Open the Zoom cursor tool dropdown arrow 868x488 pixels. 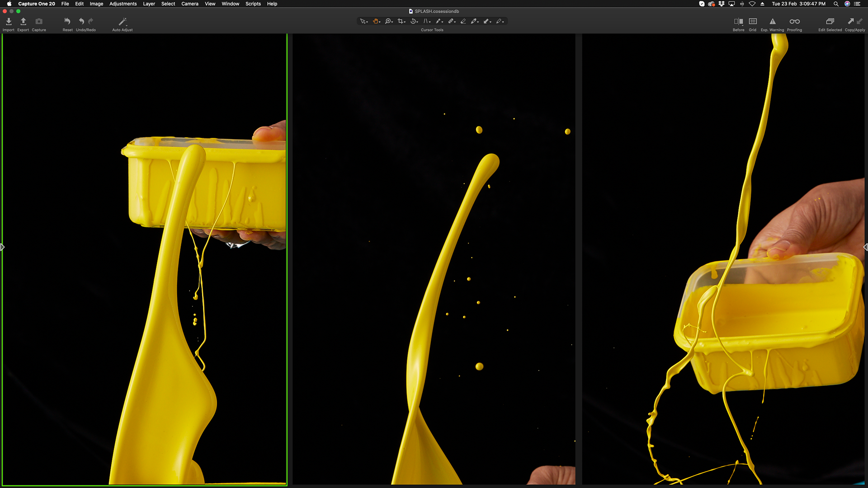click(x=392, y=22)
